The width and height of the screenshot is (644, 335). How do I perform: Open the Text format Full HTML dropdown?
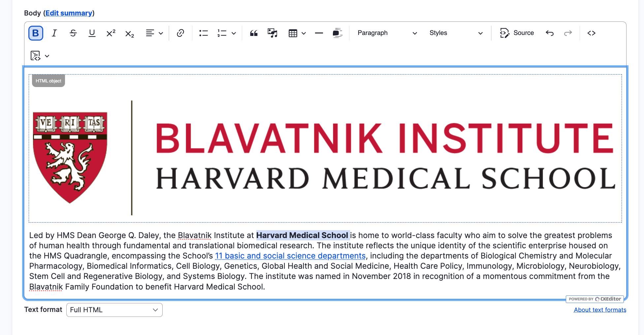click(x=114, y=310)
